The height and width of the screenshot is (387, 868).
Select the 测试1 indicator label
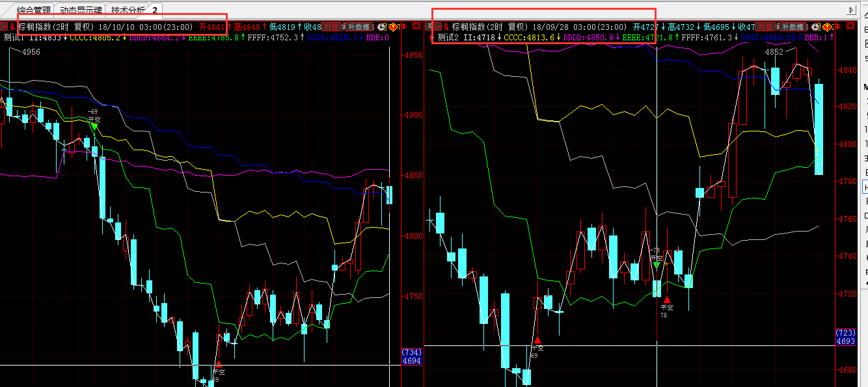click(x=14, y=38)
